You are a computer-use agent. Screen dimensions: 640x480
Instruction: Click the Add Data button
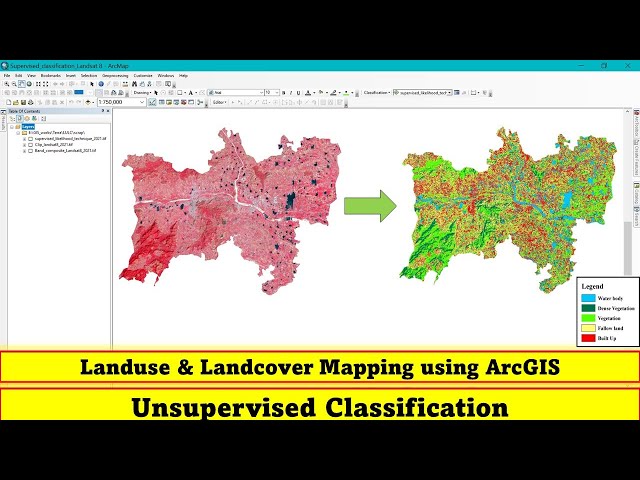(88, 102)
